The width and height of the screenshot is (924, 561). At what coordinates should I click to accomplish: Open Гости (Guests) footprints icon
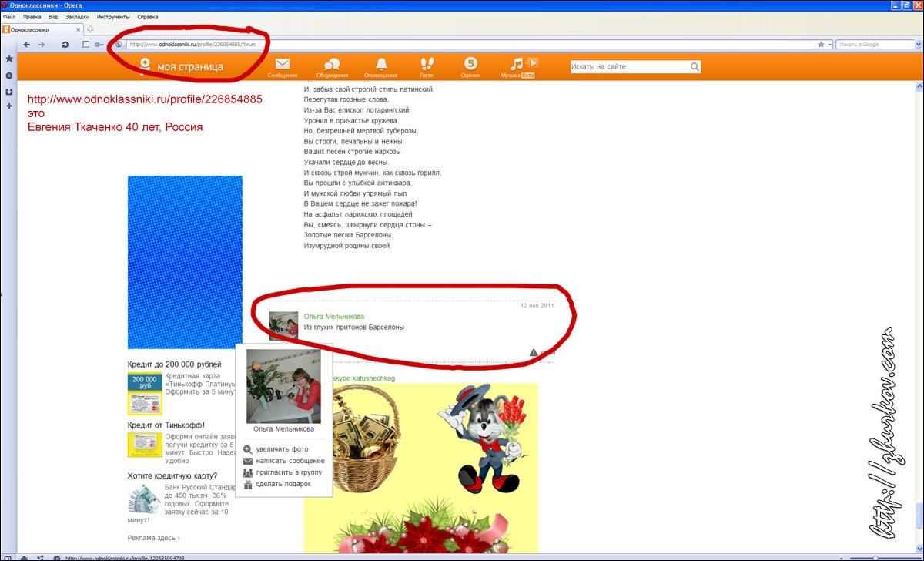427,65
